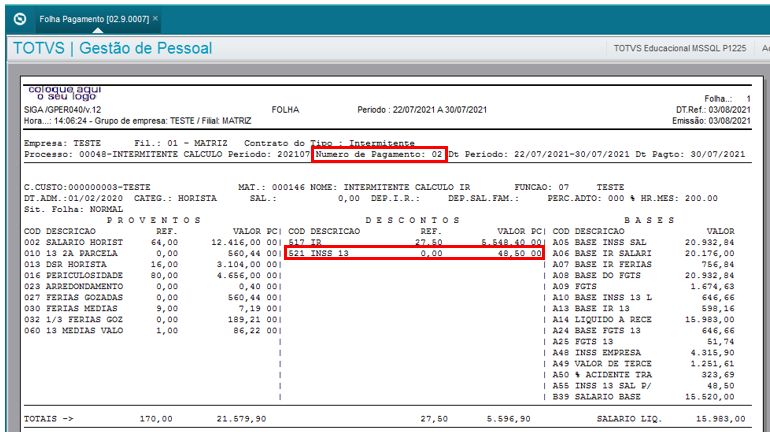Click the Sit. Folha: NORMAL text
Screen dimensions: 770x432
74,209
